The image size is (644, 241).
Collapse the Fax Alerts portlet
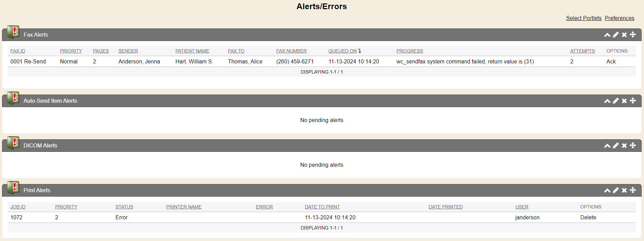point(607,35)
